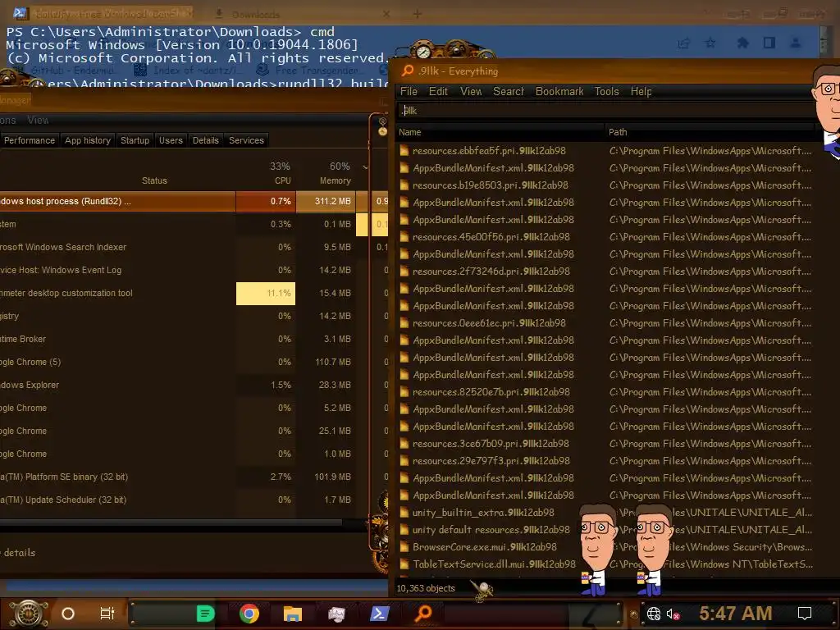Switch to Task Manager Startup tab
The height and width of the screenshot is (630, 840).
tap(135, 140)
